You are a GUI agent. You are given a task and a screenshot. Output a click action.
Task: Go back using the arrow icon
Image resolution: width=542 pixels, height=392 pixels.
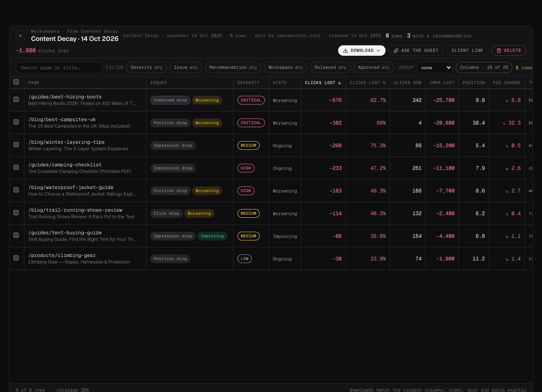[21, 36]
